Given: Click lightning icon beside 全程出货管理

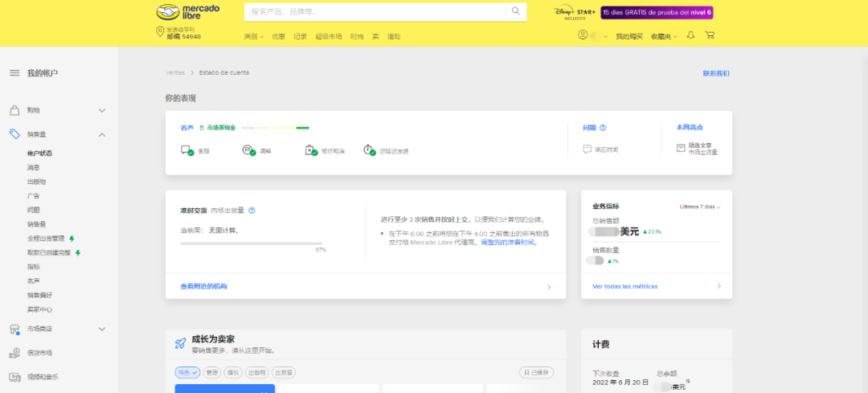Looking at the screenshot, I should coord(72,239).
